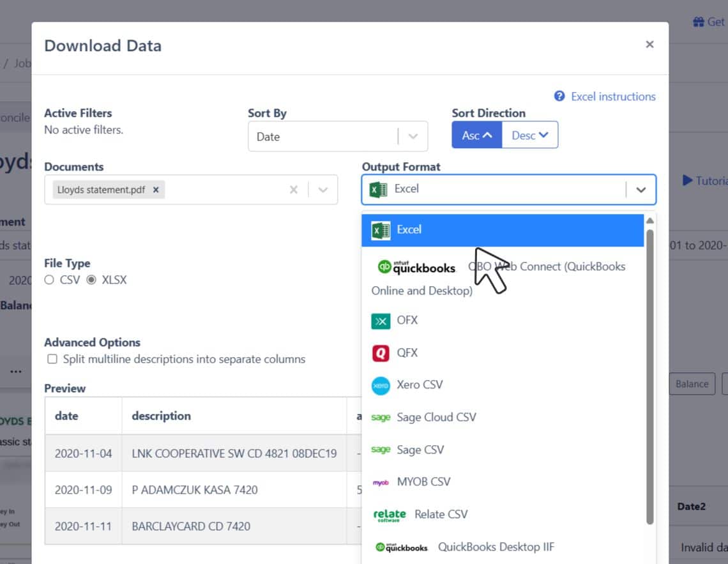The image size is (728, 564).
Task: Click QuickBooks Desktop IIF logo
Action: [x=402, y=547]
